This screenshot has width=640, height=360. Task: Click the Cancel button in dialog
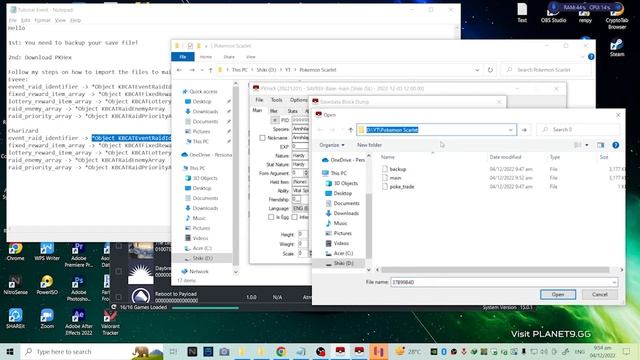pos(600,294)
